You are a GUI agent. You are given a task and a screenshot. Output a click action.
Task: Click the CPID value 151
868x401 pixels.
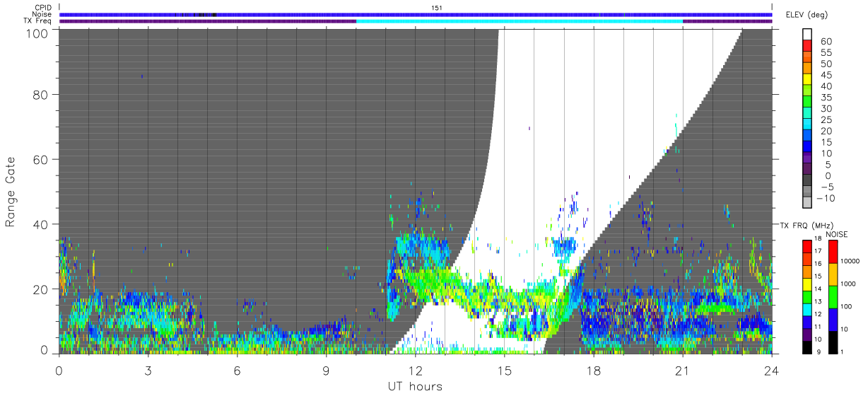[x=437, y=7]
